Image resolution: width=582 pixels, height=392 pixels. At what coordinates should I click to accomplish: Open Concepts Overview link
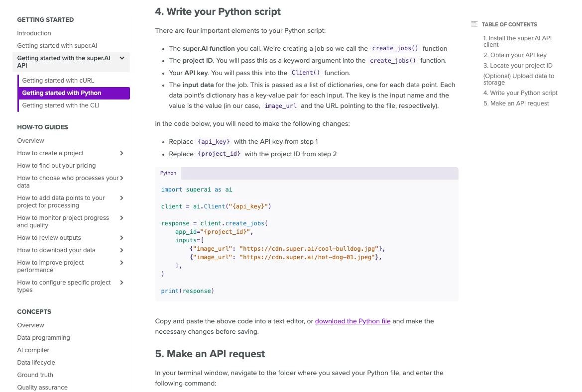pos(30,325)
